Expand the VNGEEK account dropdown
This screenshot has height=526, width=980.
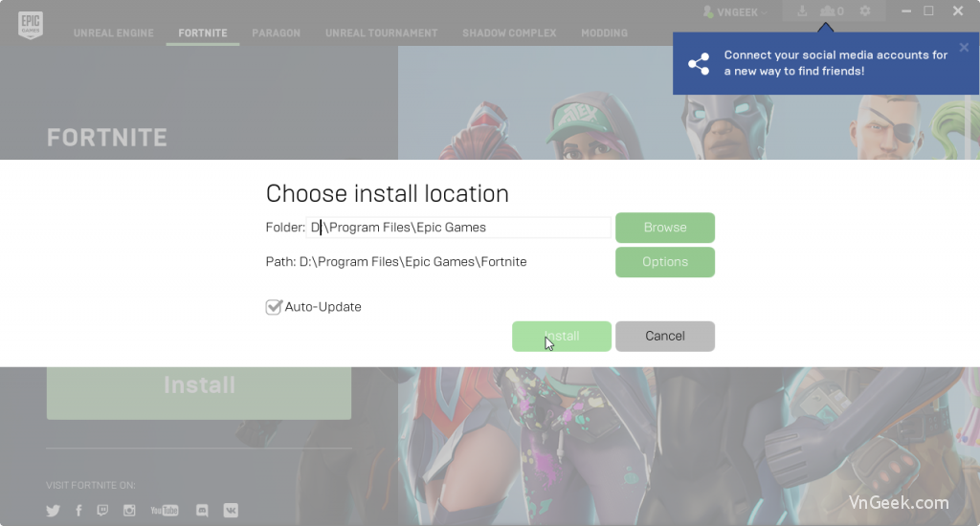764,12
